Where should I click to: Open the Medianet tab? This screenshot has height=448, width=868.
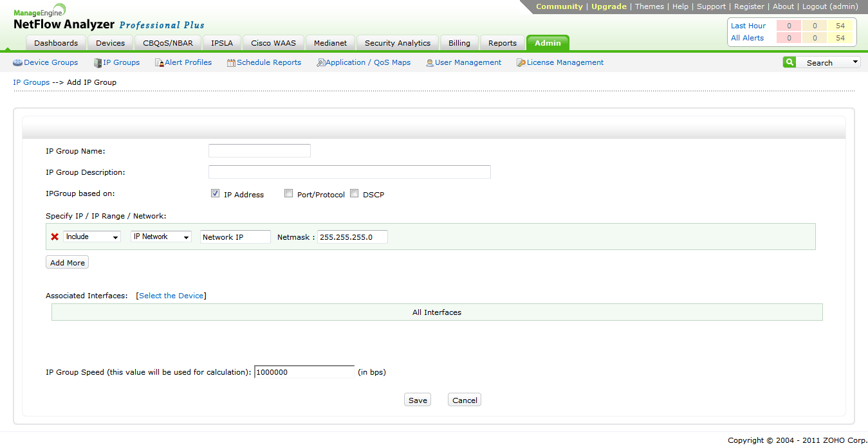coord(330,43)
